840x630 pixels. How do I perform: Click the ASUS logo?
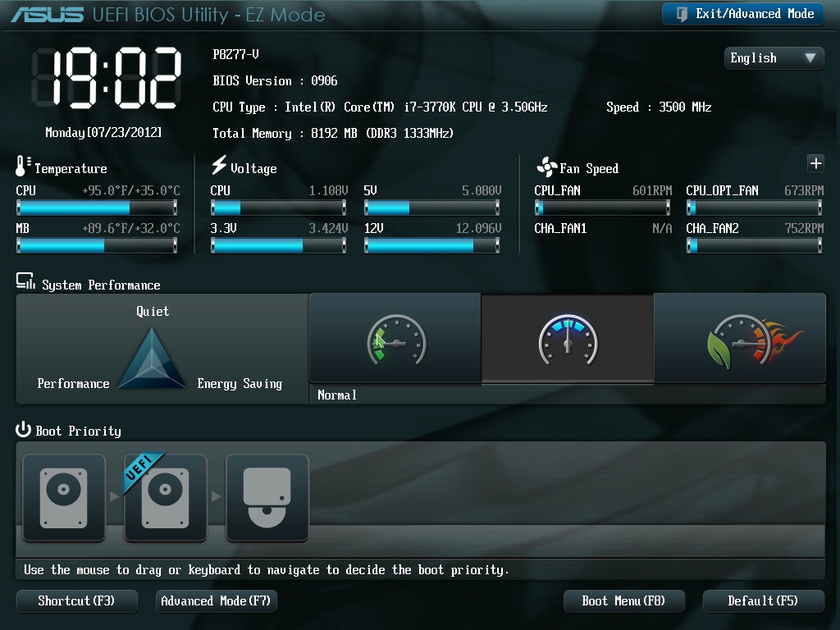tap(47, 15)
